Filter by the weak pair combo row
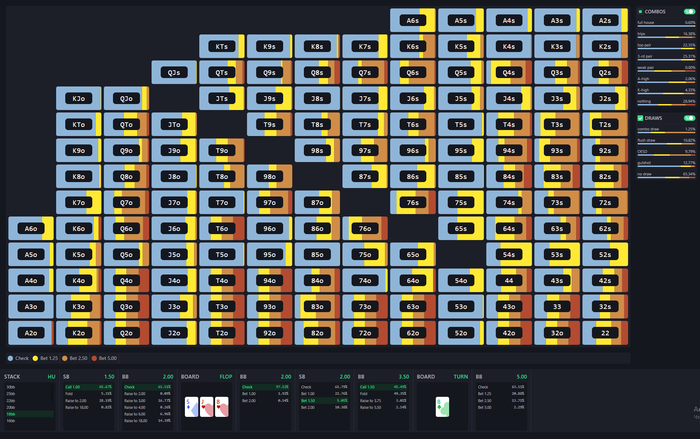This screenshot has width=700, height=439. click(x=666, y=68)
